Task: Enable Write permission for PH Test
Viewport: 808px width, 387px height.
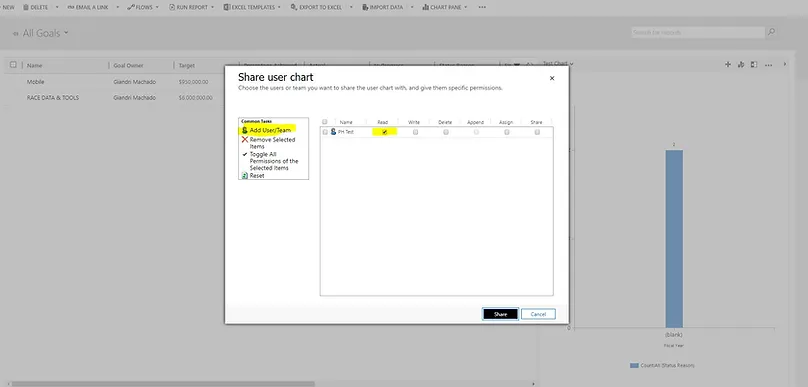Action: point(415,132)
